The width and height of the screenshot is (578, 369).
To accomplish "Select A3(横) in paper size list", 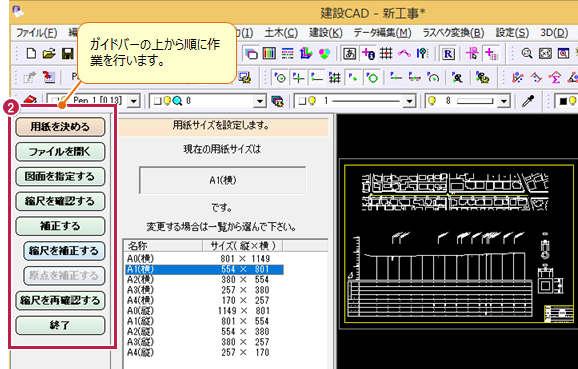I will (204, 290).
